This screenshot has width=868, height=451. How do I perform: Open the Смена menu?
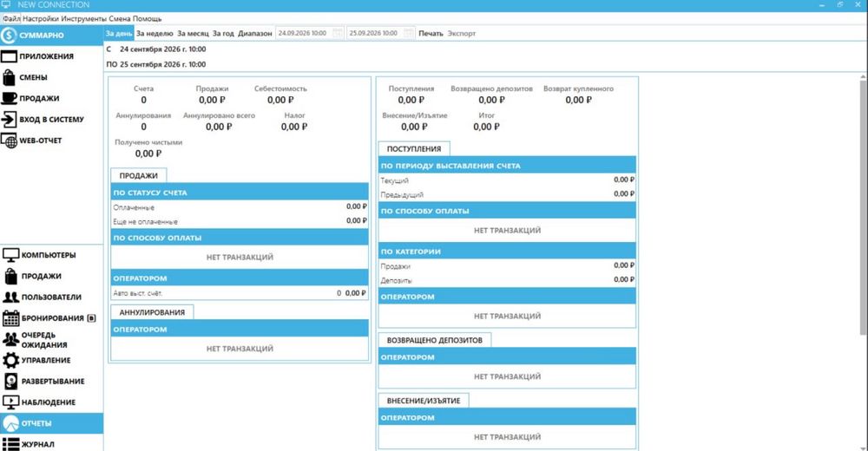click(120, 18)
